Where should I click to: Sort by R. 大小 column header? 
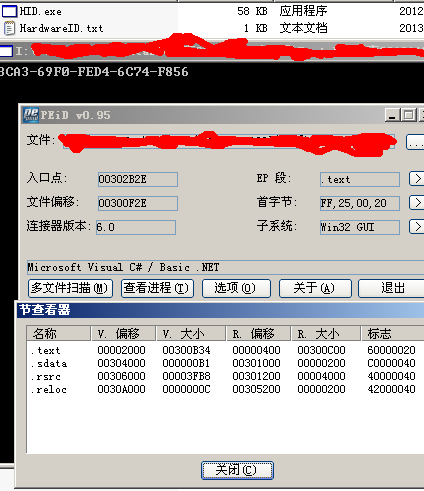click(x=326, y=333)
